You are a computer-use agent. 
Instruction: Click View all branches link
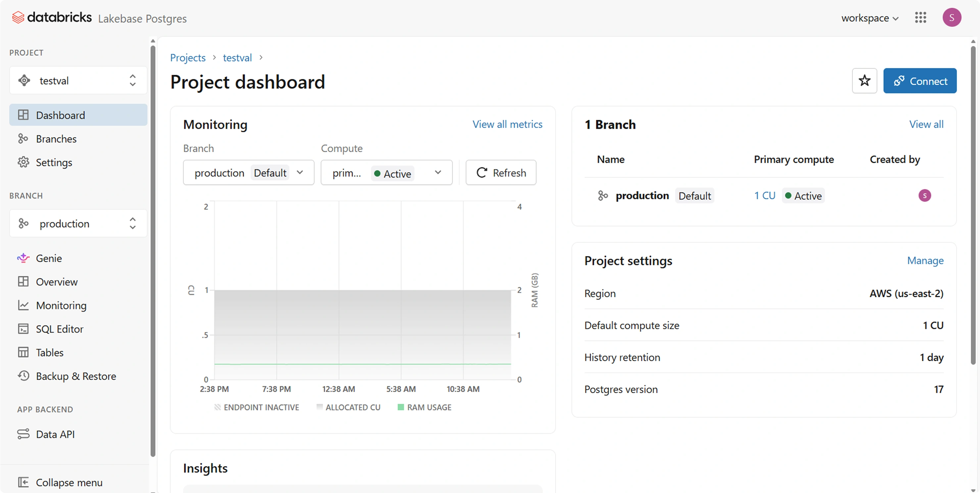[926, 124]
